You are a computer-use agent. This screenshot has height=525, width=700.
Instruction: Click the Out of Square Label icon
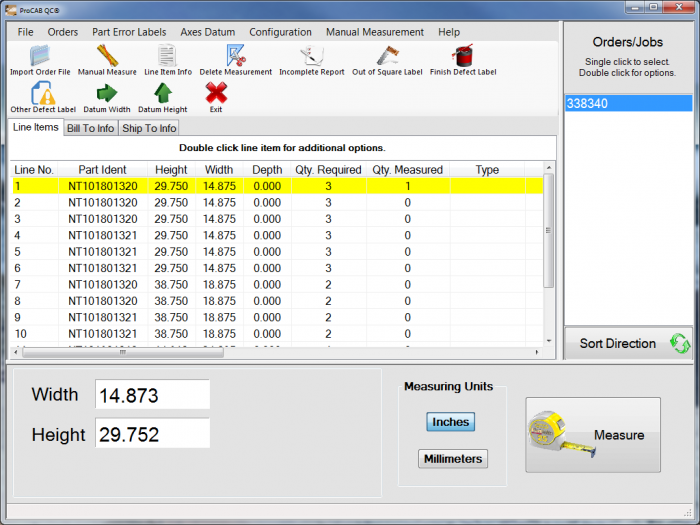coord(387,56)
